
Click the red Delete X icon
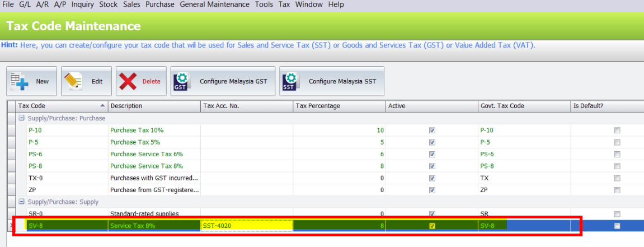[x=128, y=81]
